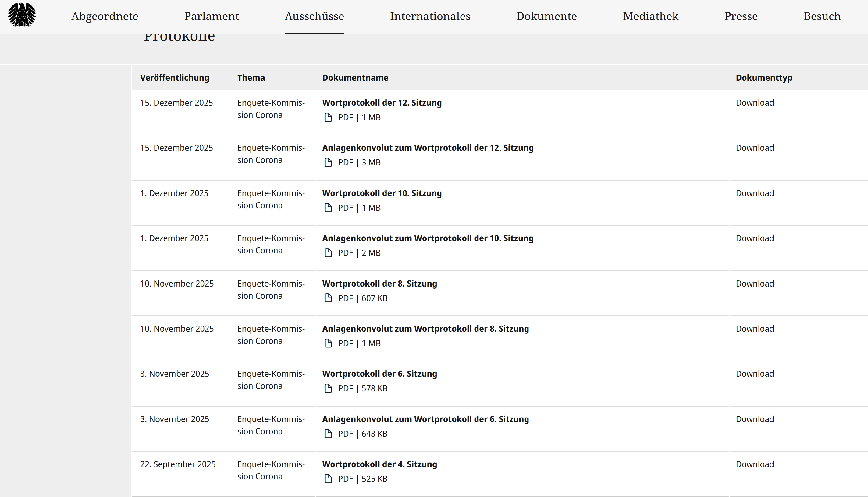
Task: Open the Abgeordnete menu
Action: point(105,16)
